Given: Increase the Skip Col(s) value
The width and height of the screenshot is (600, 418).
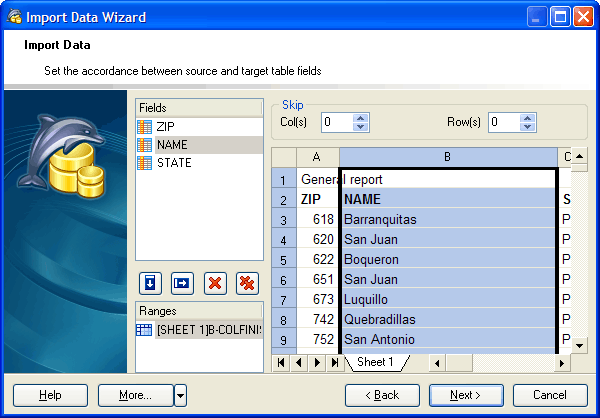Looking at the screenshot, I should pos(360,118).
